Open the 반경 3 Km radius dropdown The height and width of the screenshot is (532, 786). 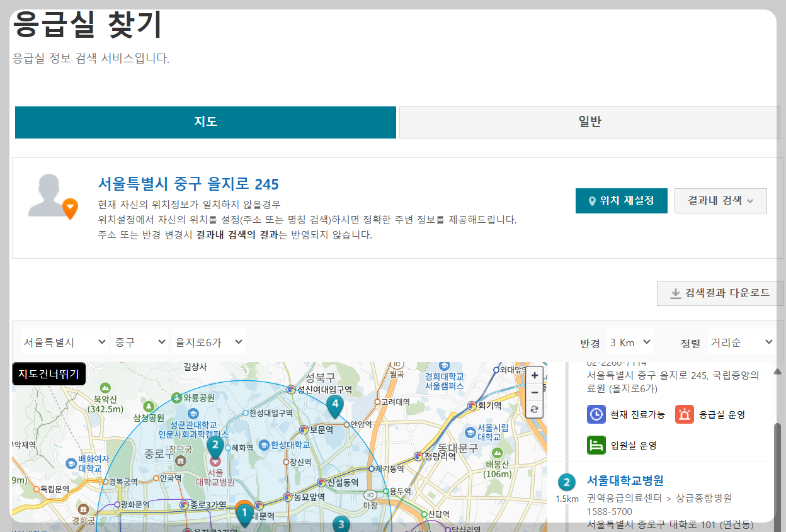click(630, 342)
